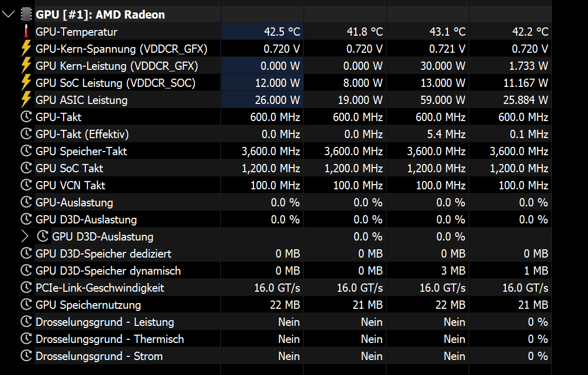The image size is (588, 375).
Task: Select the GPU SoC Leistung (VDDCR_SOC) label
Action: point(115,83)
